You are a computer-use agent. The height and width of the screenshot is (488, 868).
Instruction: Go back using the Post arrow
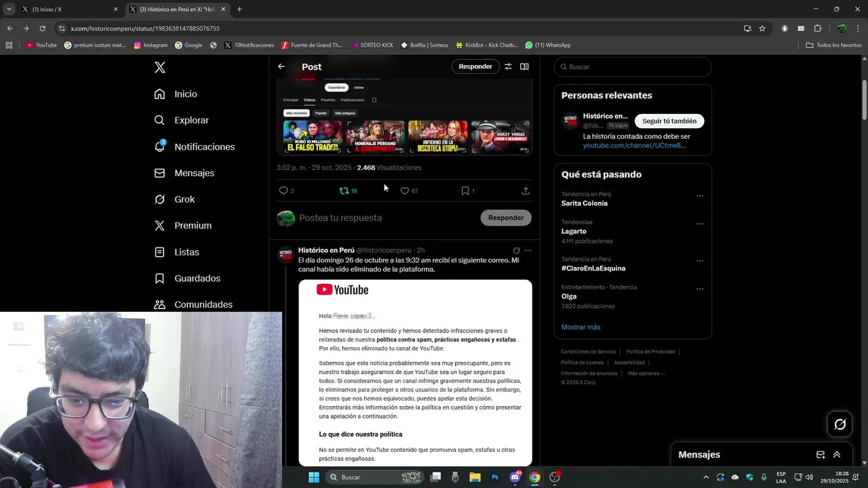281,66
